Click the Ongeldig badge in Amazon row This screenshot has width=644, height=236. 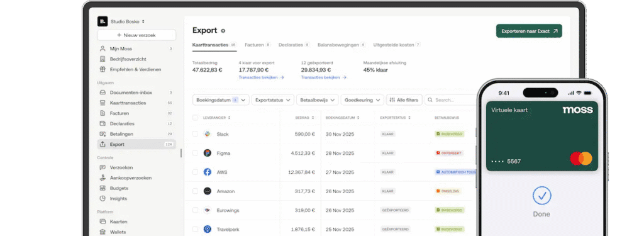pyautogui.click(x=448, y=191)
